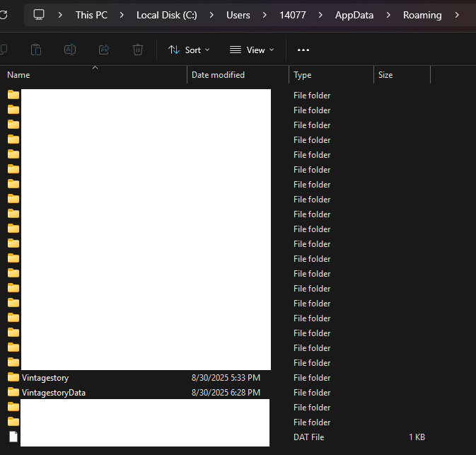
Task: Click the Share icon in toolbar
Action: tap(104, 50)
